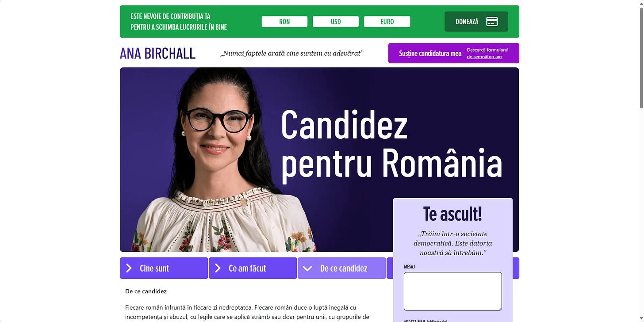The width and height of the screenshot is (644, 322).
Task: Open the Descarcă formularul de semnături link
Action: point(487,53)
